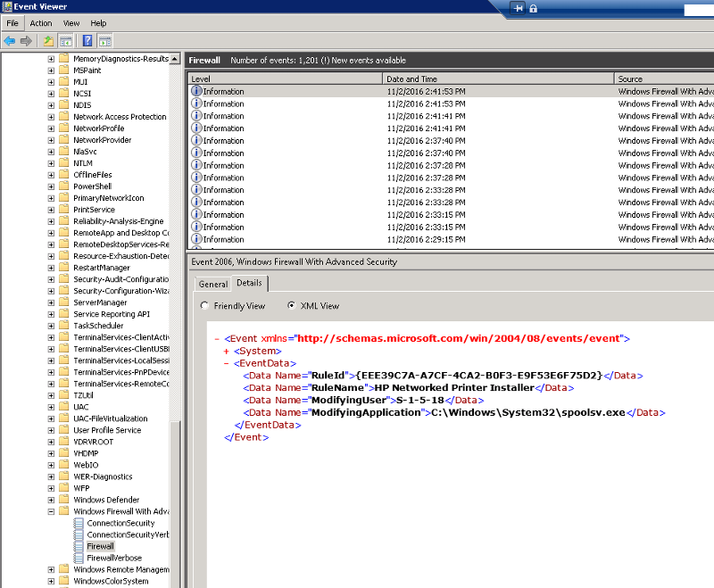Image resolution: width=714 pixels, height=588 pixels.
Task: Click the ConnectionSecurity log icon
Action: click(79, 523)
